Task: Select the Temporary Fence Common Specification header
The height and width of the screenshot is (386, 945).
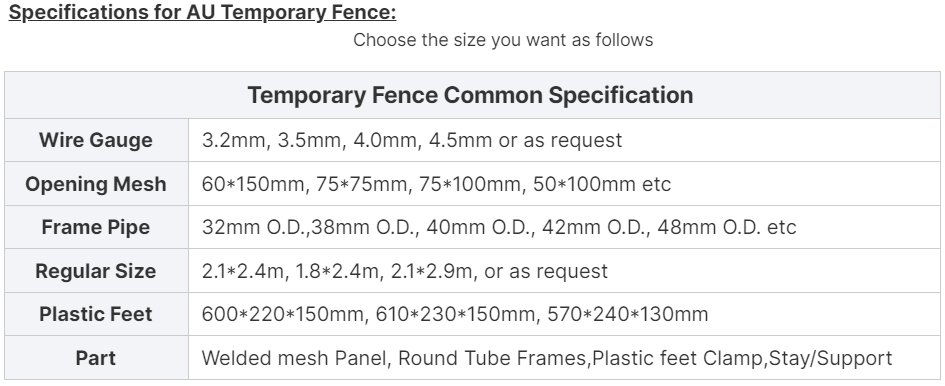Action: (470, 95)
